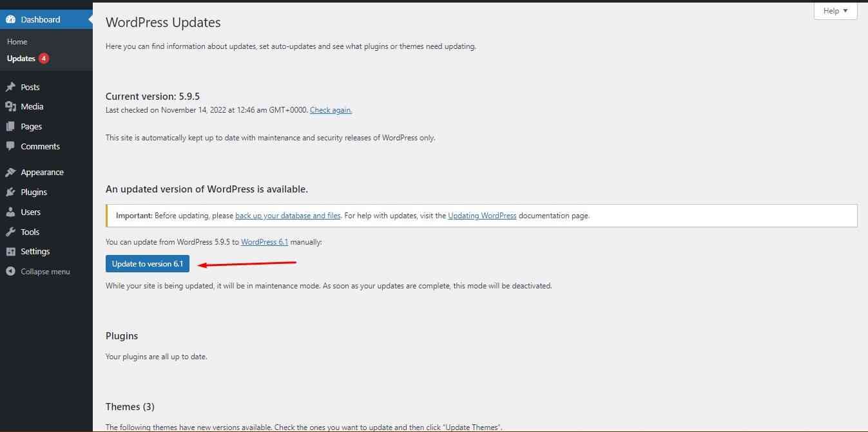
Task: Click the Users person icon
Action: (10, 212)
